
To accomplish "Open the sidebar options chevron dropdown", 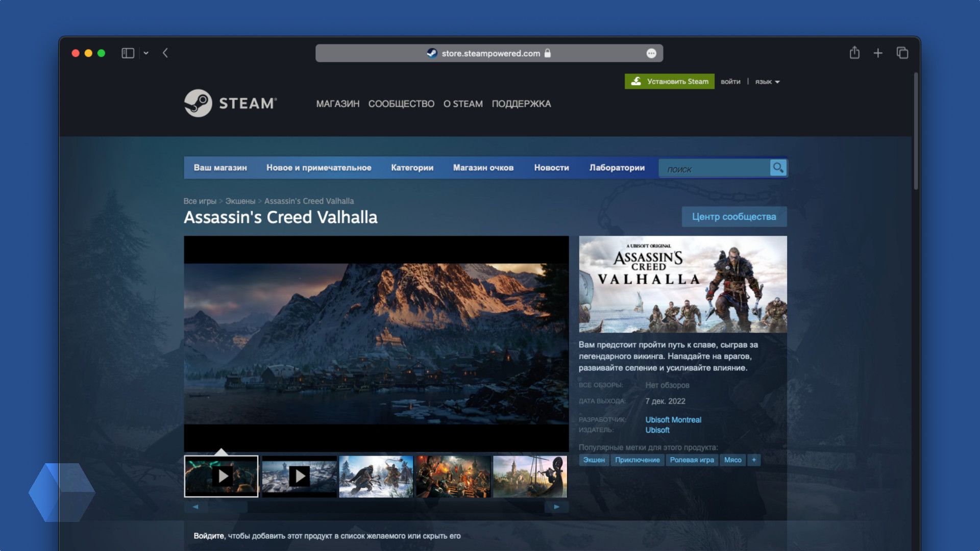I will [x=146, y=53].
